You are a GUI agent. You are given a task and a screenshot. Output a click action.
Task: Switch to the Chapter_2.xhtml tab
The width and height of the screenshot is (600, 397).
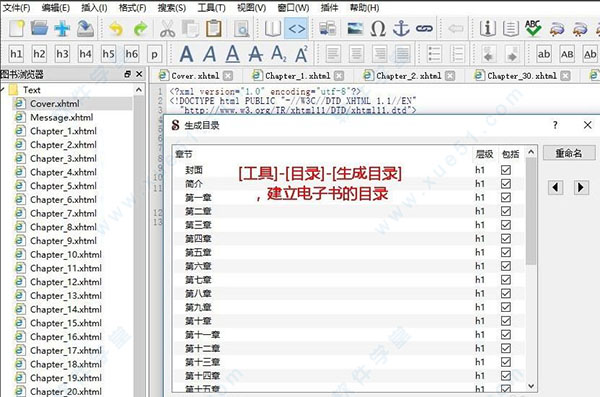[x=409, y=76]
